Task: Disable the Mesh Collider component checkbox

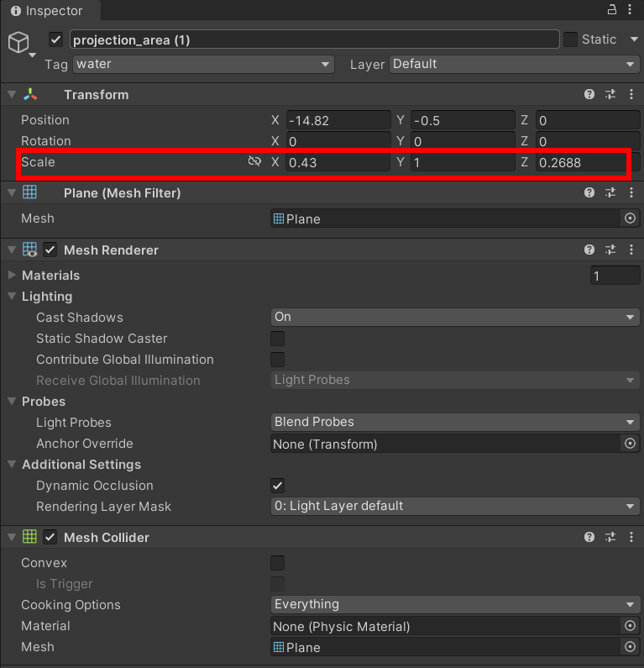Action: pos(50,537)
